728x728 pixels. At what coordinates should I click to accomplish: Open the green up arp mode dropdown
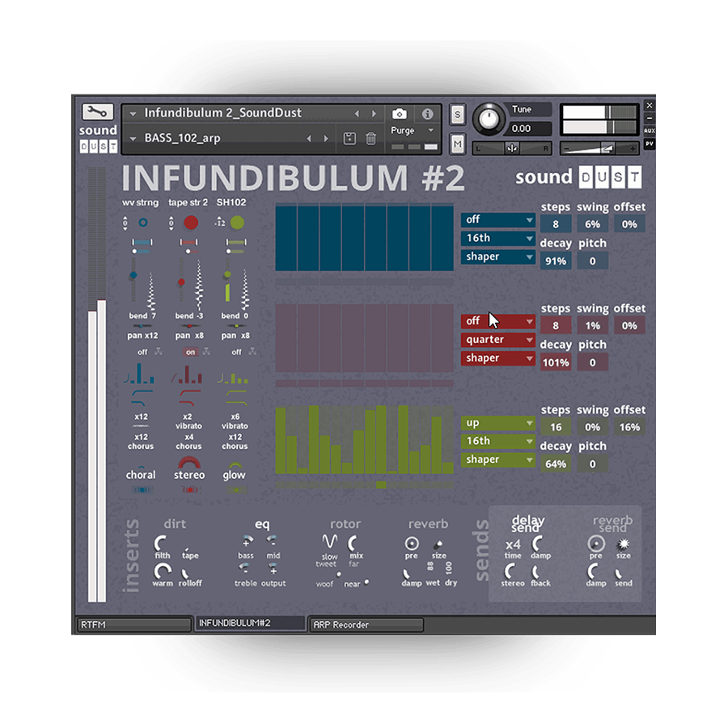[x=497, y=423]
